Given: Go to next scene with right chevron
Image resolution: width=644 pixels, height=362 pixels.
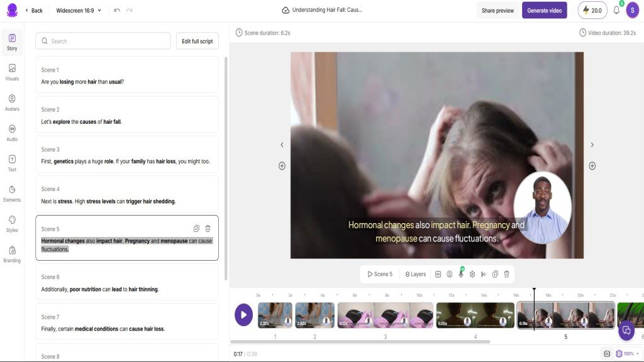Looking at the screenshot, I should click(592, 145).
